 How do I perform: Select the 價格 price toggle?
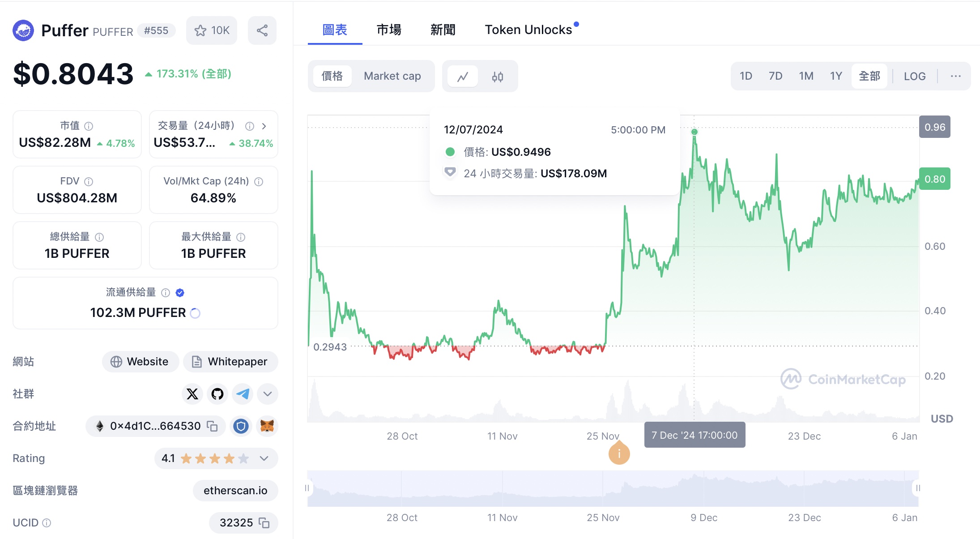(x=332, y=76)
